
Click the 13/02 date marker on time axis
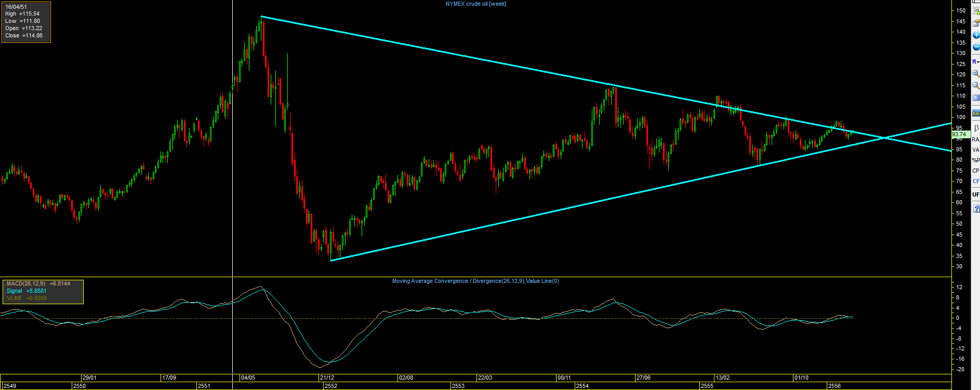722,378
